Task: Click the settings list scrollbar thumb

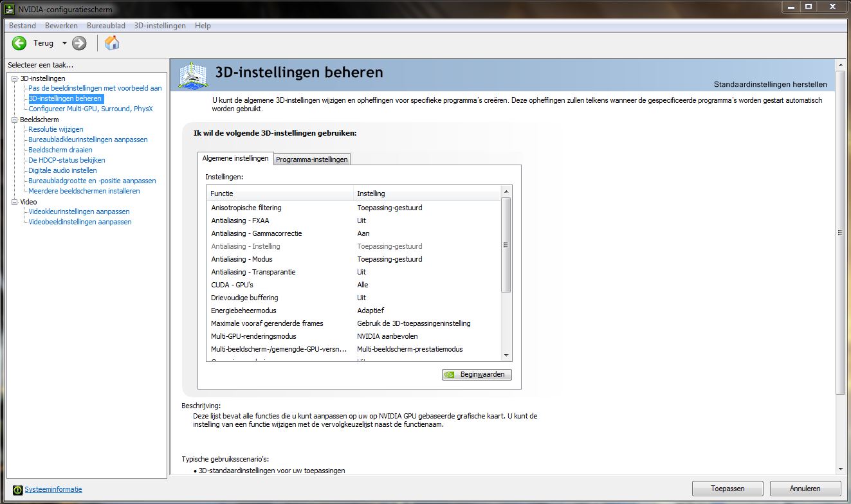Action: (x=506, y=245)
